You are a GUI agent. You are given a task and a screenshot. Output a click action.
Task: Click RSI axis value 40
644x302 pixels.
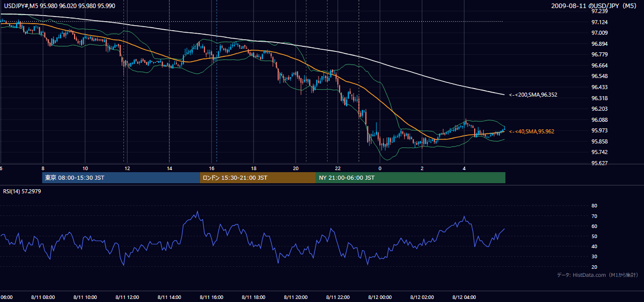pyautogui.click(x=594, y=246)
